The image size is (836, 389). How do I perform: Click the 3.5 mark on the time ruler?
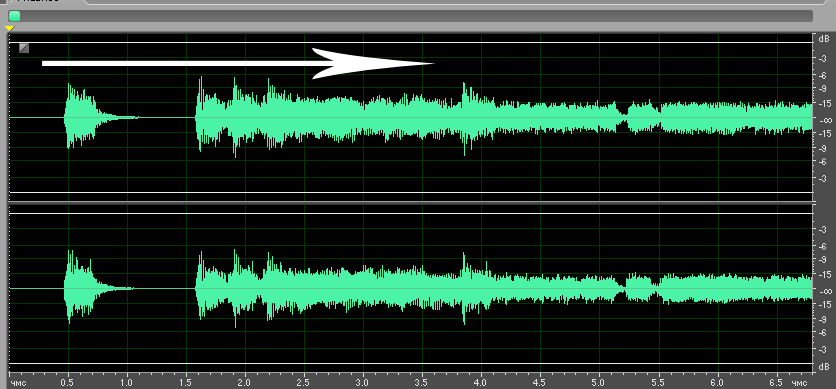click(x=422, y=383)
